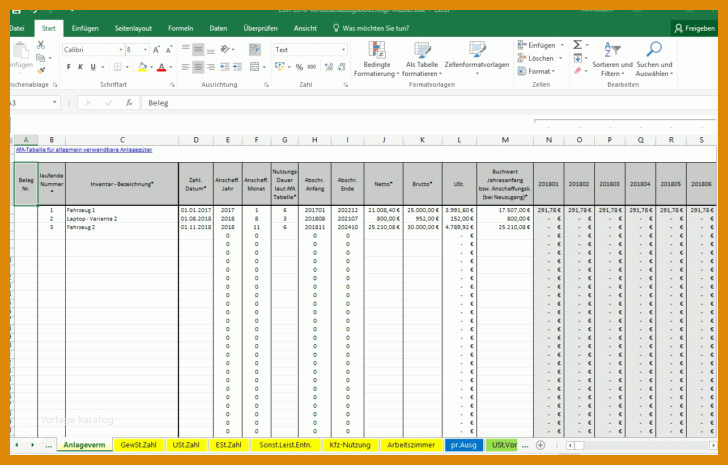This screenshot has width=728, height=465.
Task: Open the Calibri font name dropdown
Action: click(x=121, y=50)
